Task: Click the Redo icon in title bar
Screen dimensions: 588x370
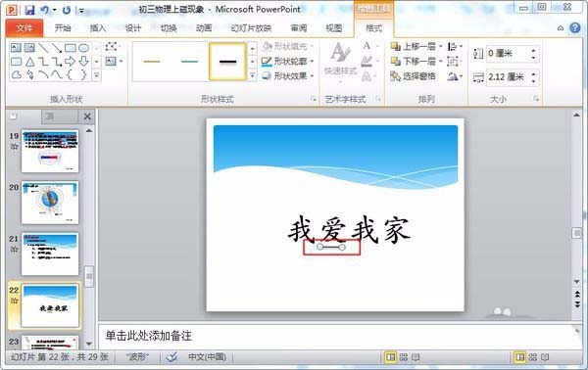Action: tap(67, 10)
